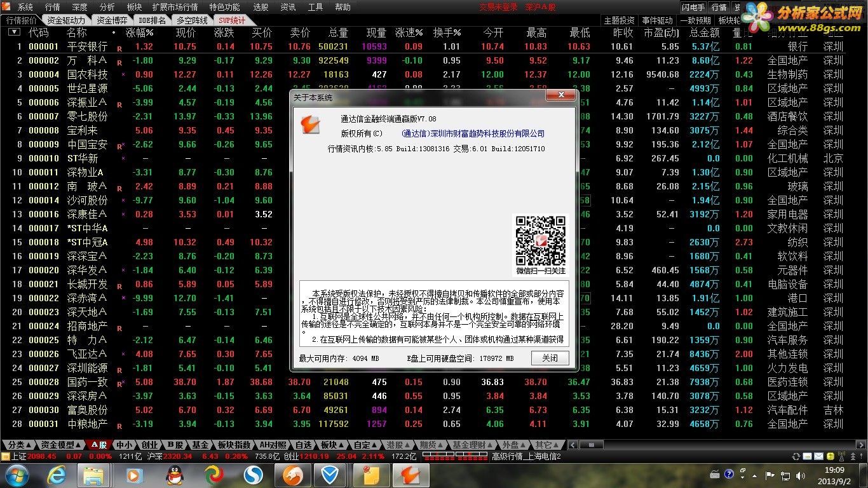Screen dimensions: 868x488
Task: Select the AH对照 bottom tab
Action: click(274, 445)
